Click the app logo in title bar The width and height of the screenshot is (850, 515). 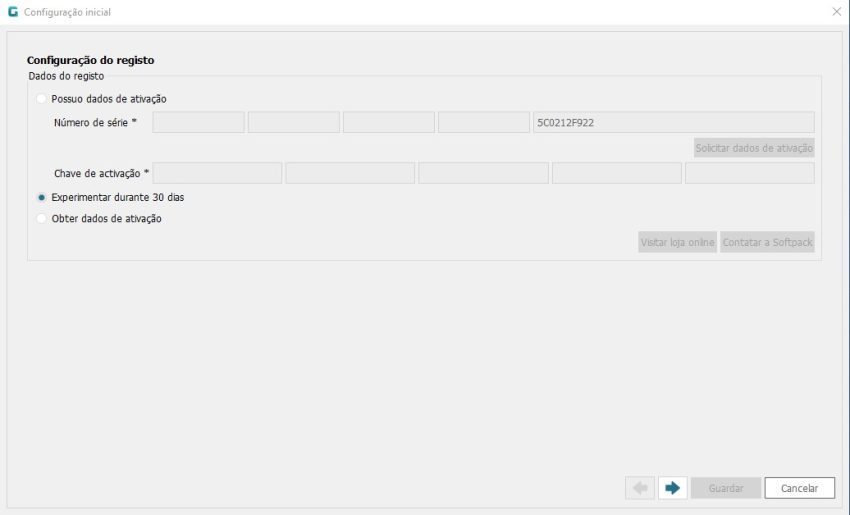coord(13,12)
